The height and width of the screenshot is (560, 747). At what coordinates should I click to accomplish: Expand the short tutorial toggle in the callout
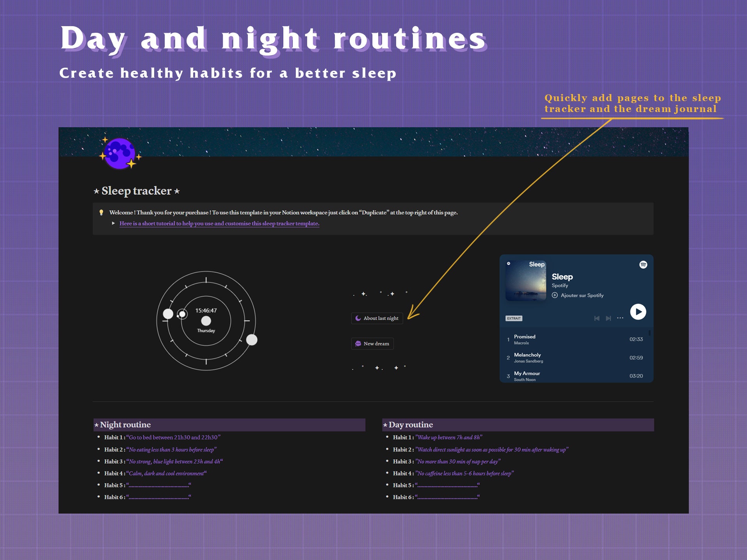click(113, 224)
